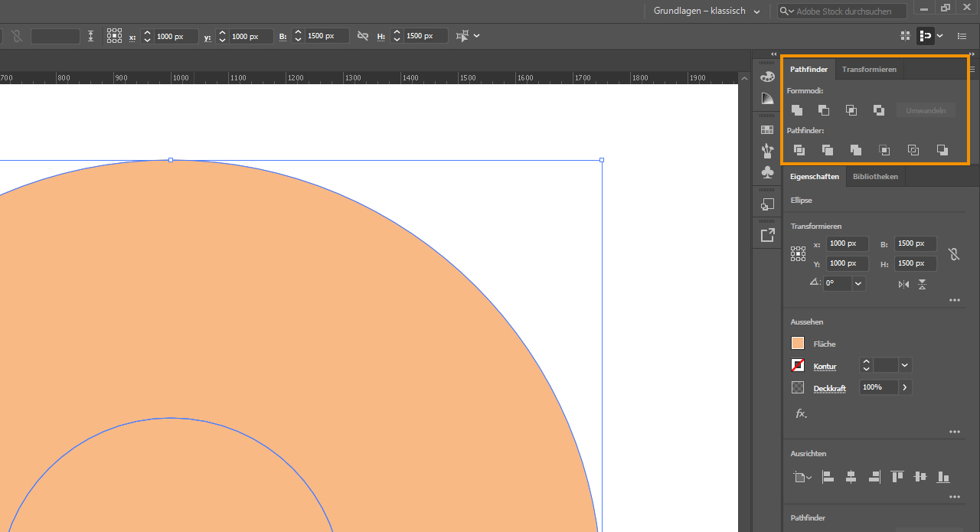Switch to the Pathfinder tab

point(808,69)
